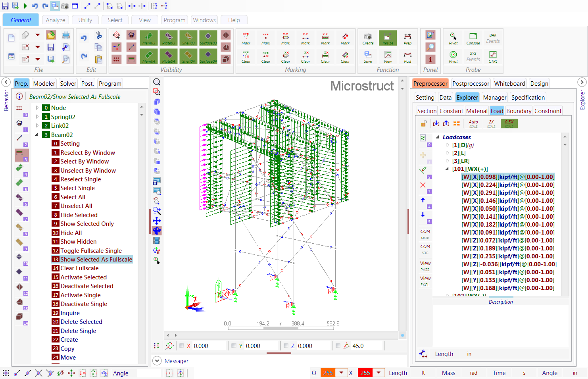This screenshot has height=379, width=588.
Task: Click the Shell03 visibility icon
Action: coord(188,38)
